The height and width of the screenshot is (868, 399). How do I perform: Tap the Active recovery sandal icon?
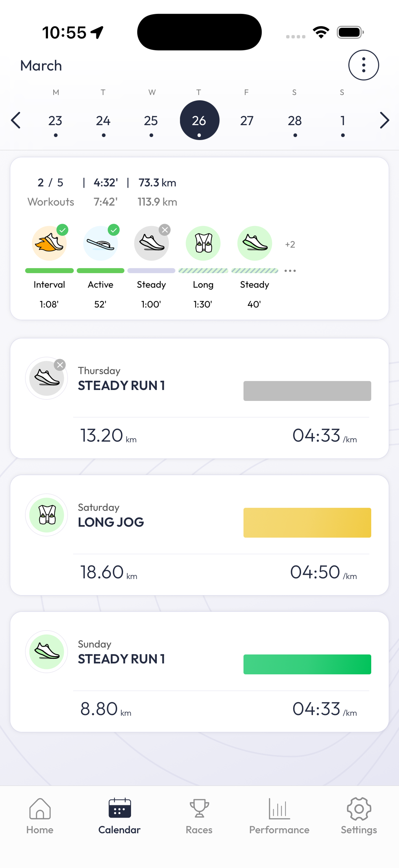click(x=100, y=243)
